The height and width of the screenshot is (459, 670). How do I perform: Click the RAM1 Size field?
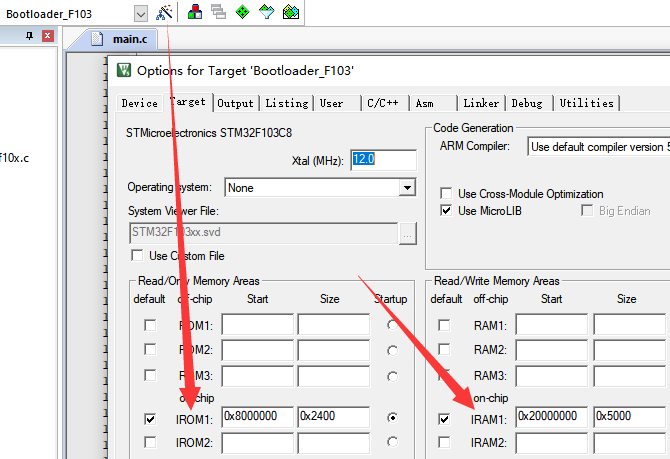tap(629, 324)
